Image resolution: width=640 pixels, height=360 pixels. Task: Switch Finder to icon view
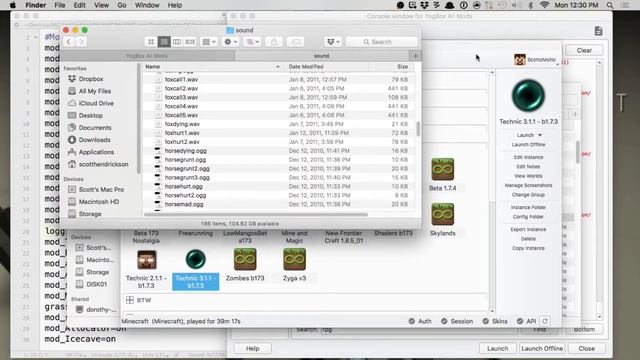coord(151,42)
